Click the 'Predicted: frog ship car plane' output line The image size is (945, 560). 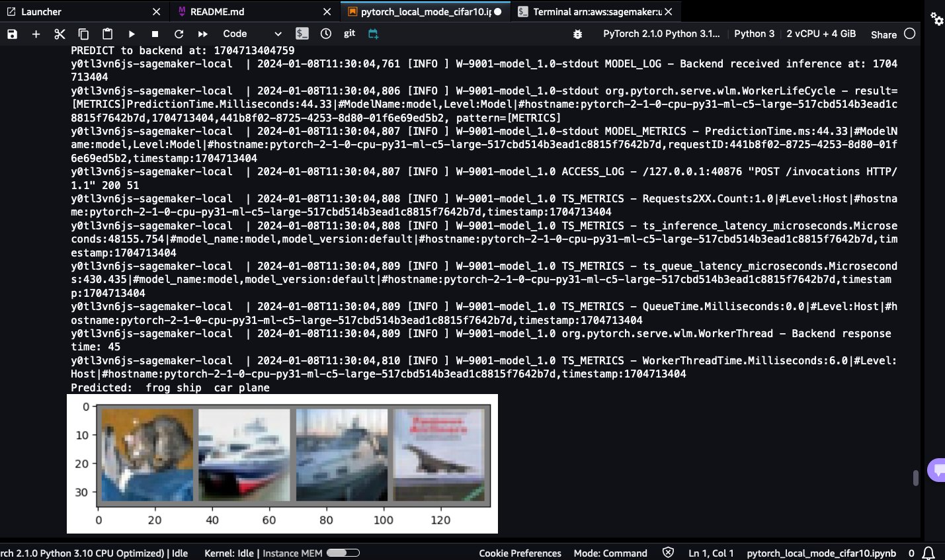tap(170, 388)
